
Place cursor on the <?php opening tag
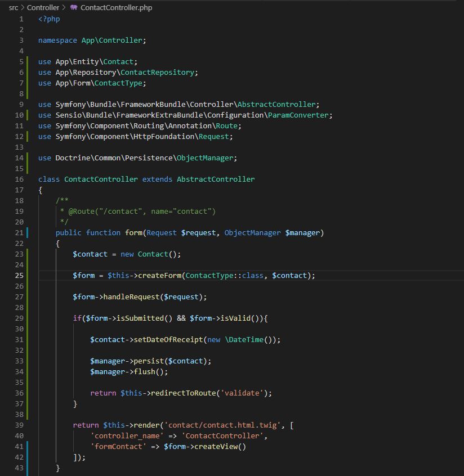(x=49, y=19)
